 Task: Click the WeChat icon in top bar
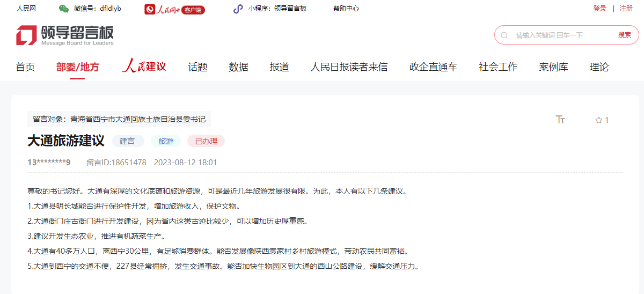[64, 9]
